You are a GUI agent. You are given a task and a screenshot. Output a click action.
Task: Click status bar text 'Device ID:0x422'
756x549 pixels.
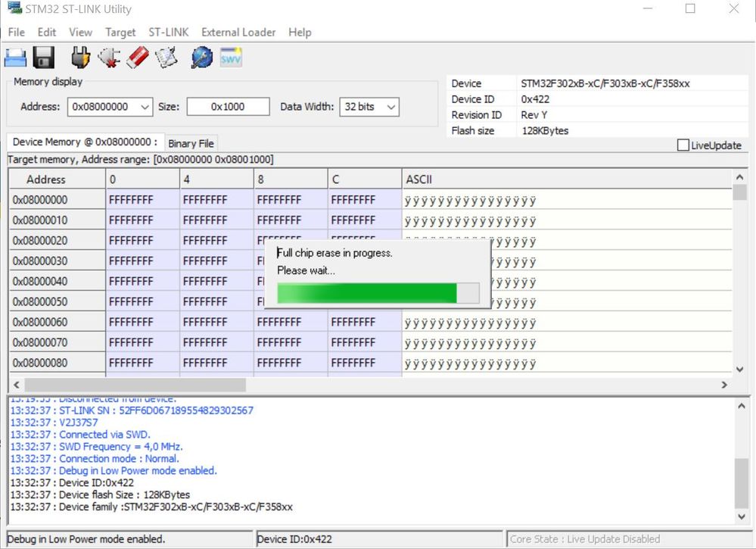pyautogui.click(x=294, y=539)
